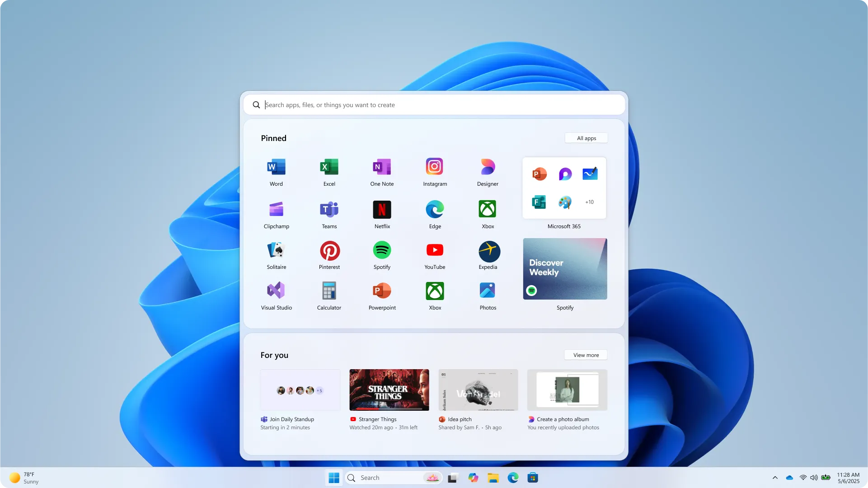Expand the Microsoft 365 app group

point(564,188)
